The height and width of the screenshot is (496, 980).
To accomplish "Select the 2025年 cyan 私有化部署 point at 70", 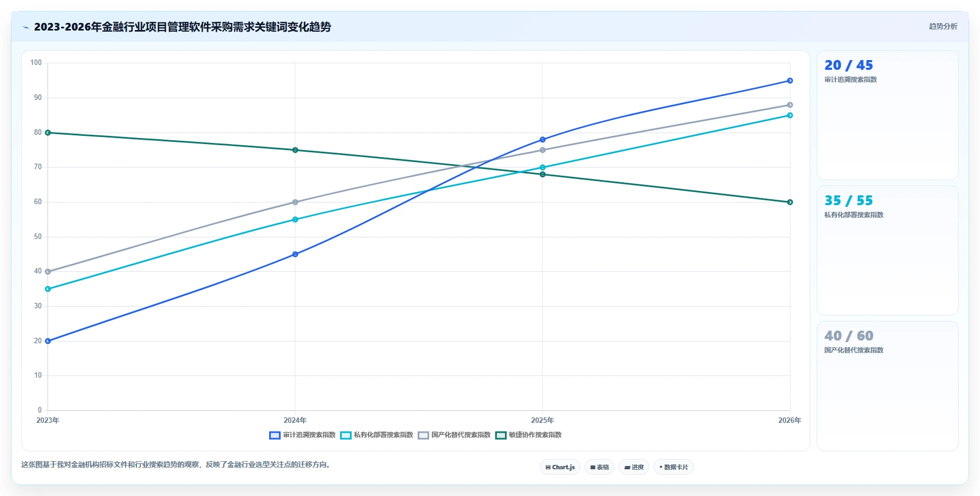I will click(543, 168).
